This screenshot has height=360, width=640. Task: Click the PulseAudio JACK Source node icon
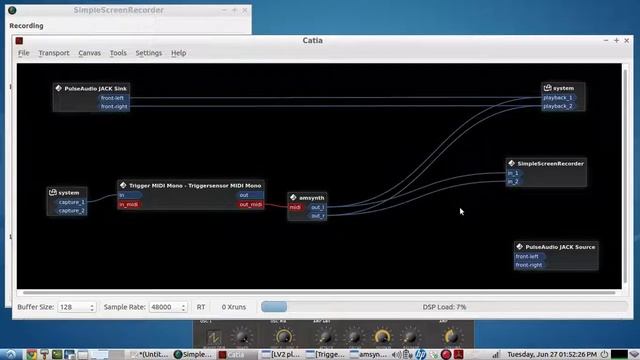pos(519,247)
